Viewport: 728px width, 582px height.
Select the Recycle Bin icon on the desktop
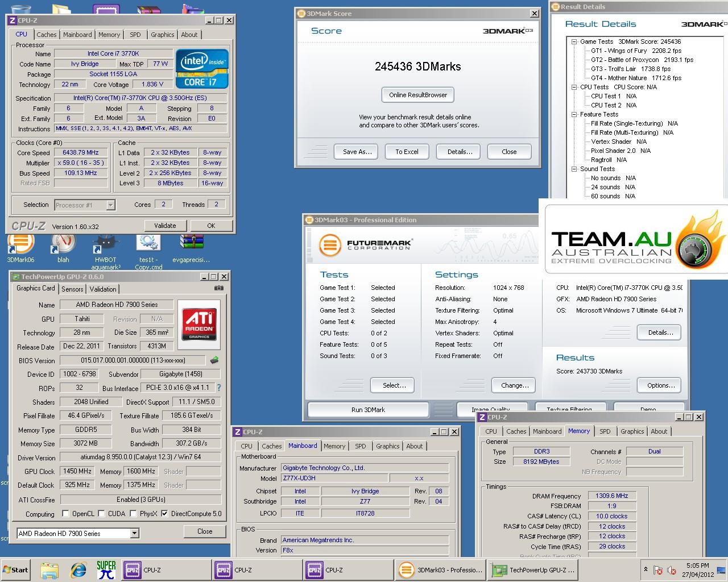coord(20,10)
